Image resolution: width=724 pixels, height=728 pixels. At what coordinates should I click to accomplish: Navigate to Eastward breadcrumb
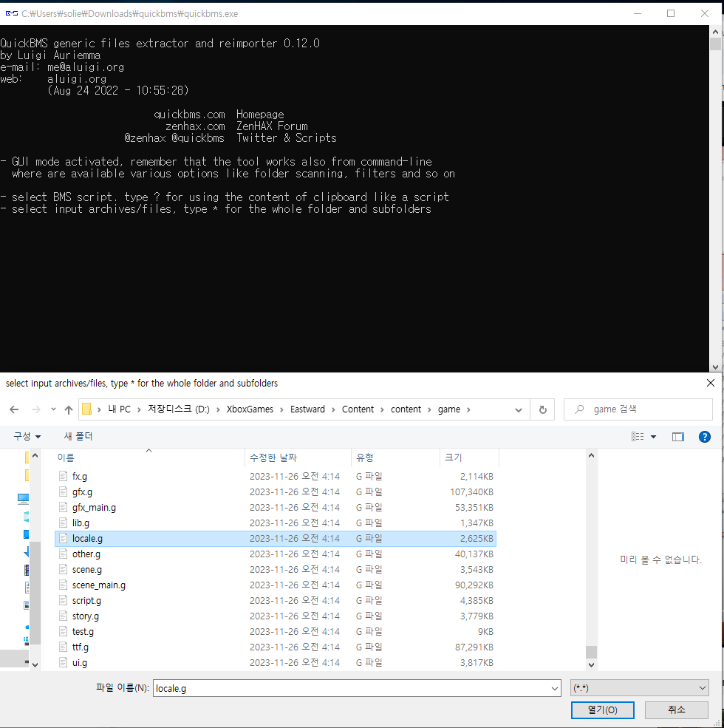(x=307, y=409)
